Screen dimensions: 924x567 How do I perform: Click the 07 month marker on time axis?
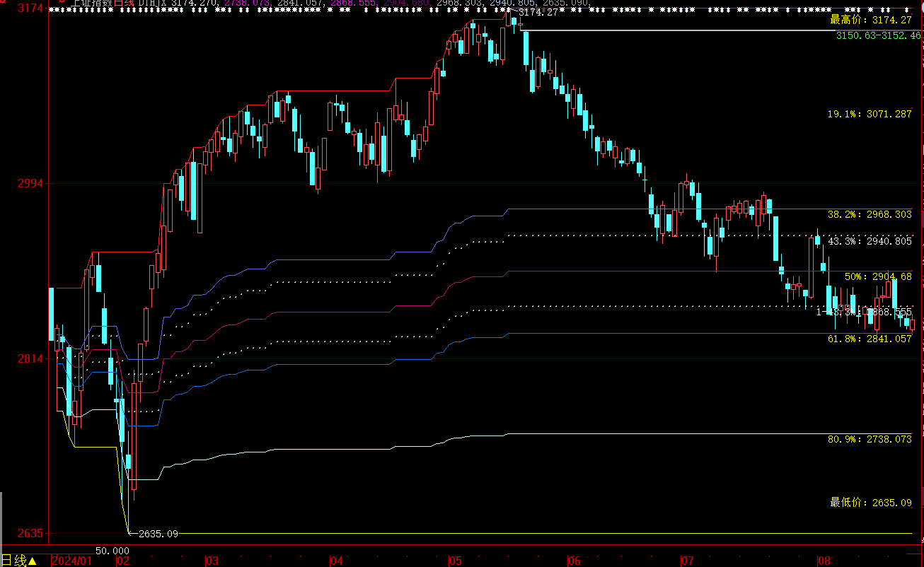686,561
